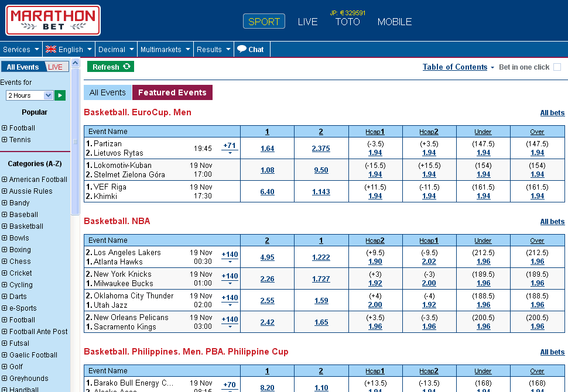
Task: Pick Stelmet Zielona Góra at 9.50
Action: [x=321, y=170]
